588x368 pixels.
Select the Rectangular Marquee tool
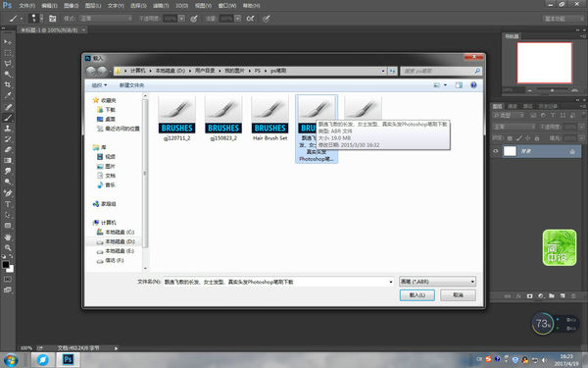coord(8,53)
